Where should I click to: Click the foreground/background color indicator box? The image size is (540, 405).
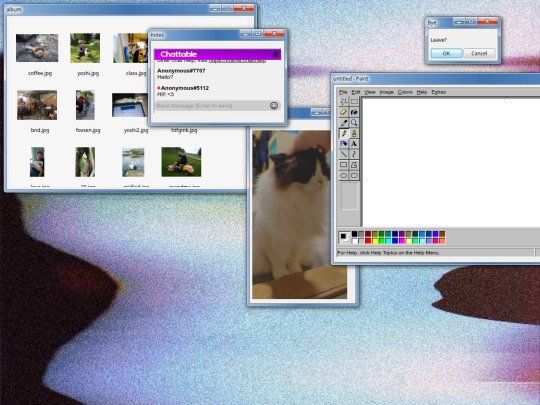[x=344, y=237]
